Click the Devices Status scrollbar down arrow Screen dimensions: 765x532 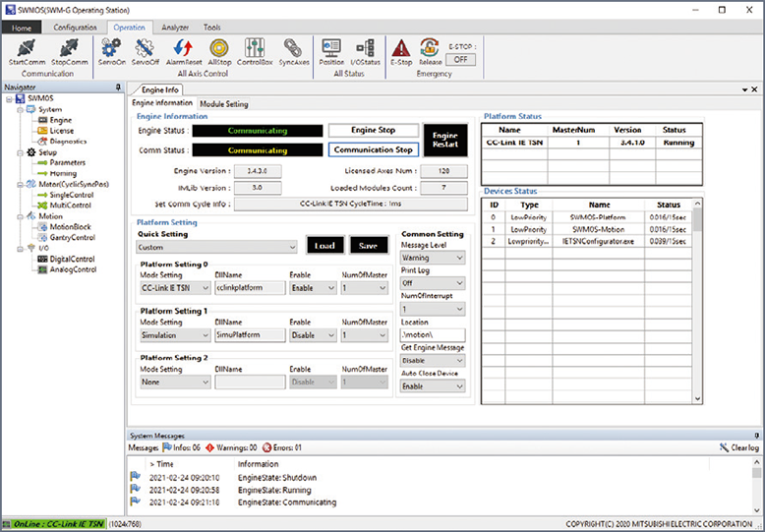click(697, 399)
